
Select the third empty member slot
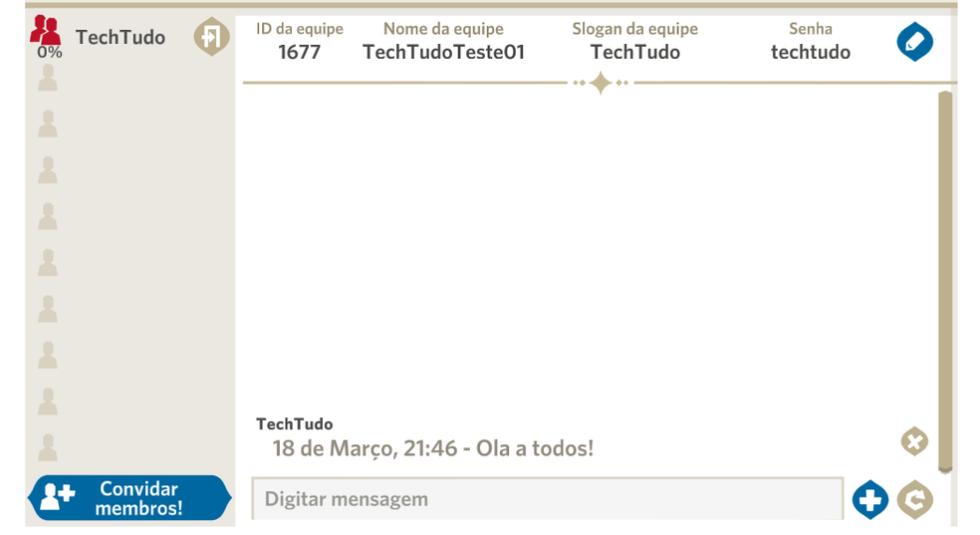click(x=48, y=170)
